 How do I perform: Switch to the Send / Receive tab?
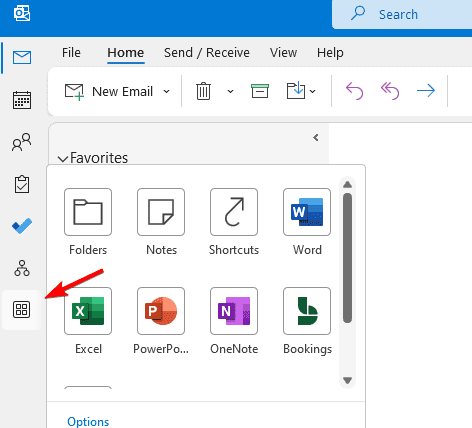(x=207, y=53)
